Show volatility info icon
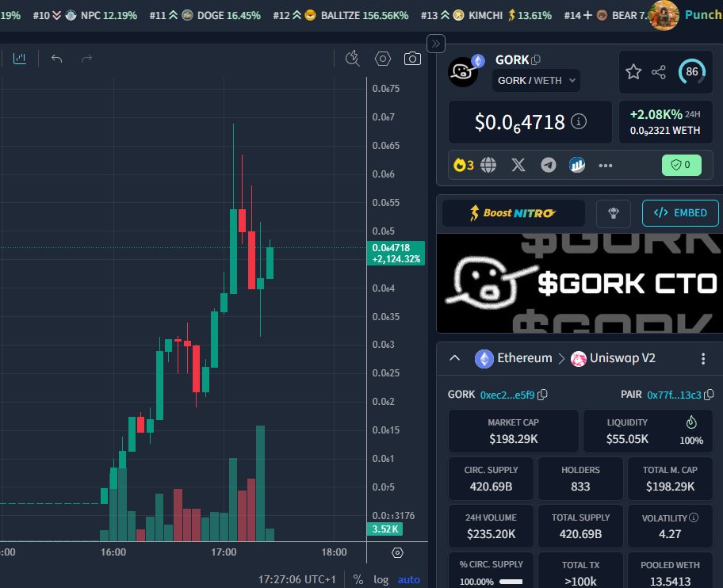The width and height of the screenshot is (723, 588). [694, 517]
